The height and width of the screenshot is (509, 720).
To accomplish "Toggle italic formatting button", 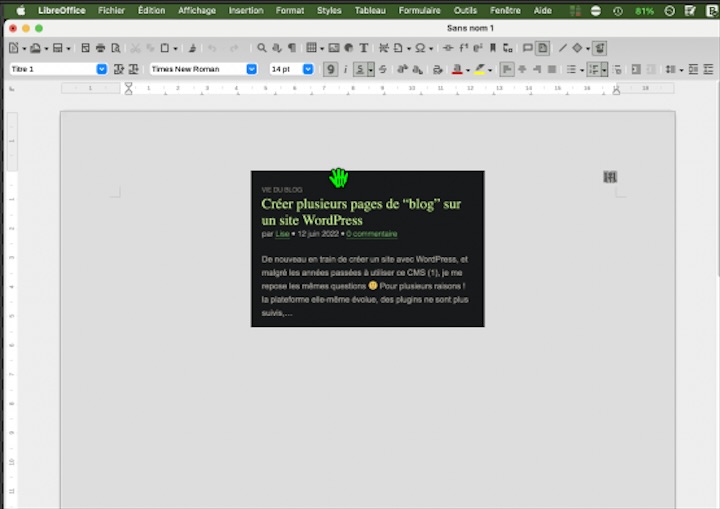I will click(346, 70).
